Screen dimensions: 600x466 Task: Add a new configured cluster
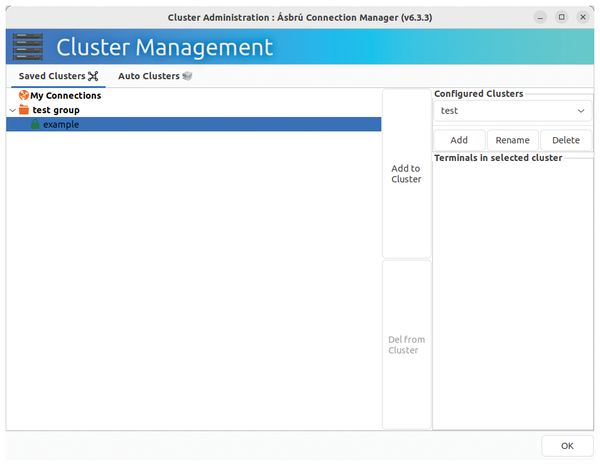tap(459, 140)
